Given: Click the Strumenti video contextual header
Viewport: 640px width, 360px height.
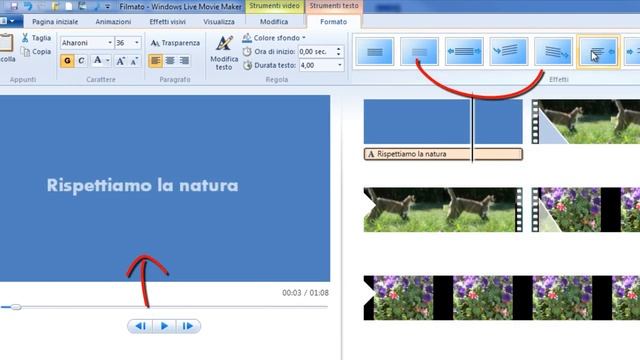Looking at the screenshot, I should tap(275, 6).
